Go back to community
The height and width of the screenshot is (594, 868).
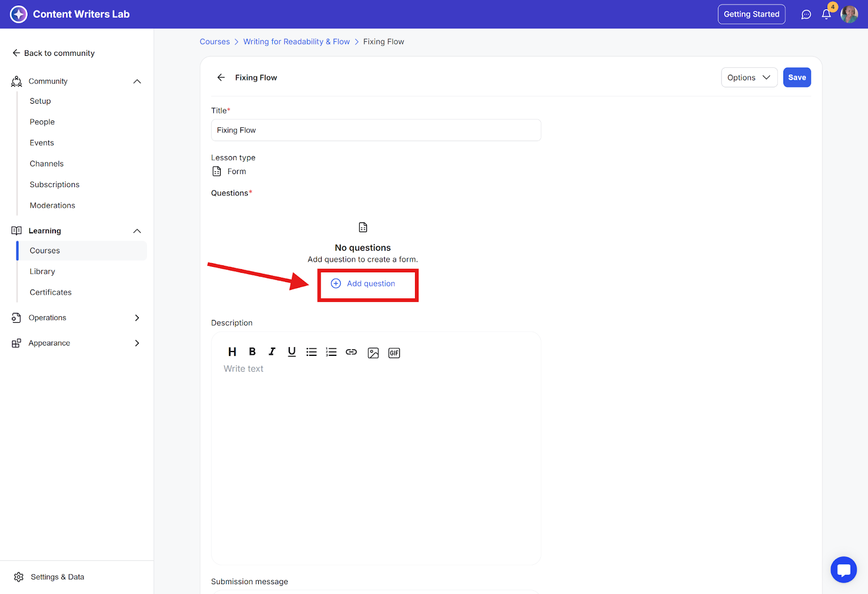pos(53,53)
